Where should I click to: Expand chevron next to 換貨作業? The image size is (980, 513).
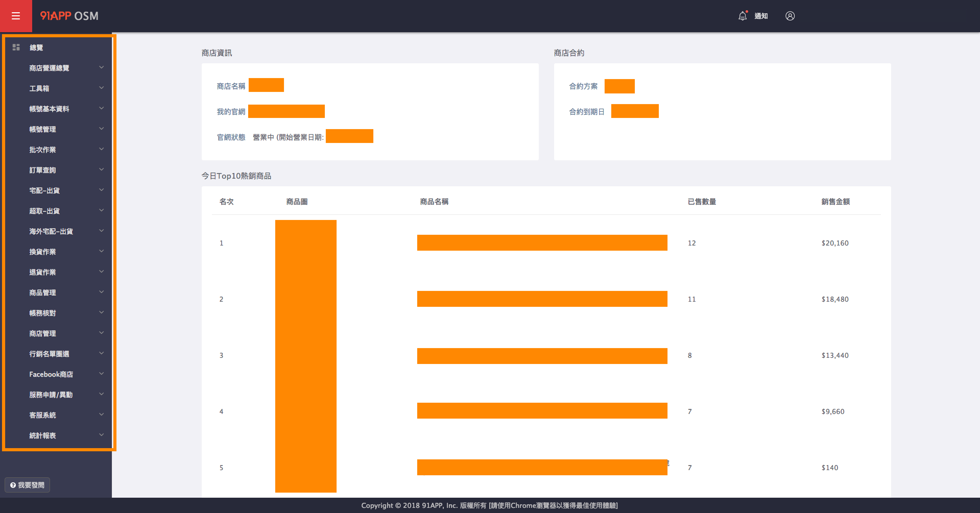[101, 251]
